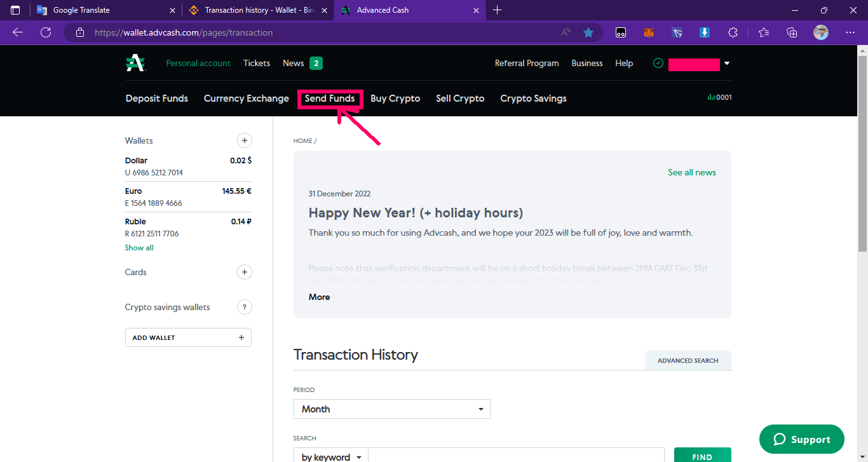Image resolution: width=868 pixels, height=462 pixels.
Task: Open the Read Aloud icon in address bar
Action: [566, 32]
